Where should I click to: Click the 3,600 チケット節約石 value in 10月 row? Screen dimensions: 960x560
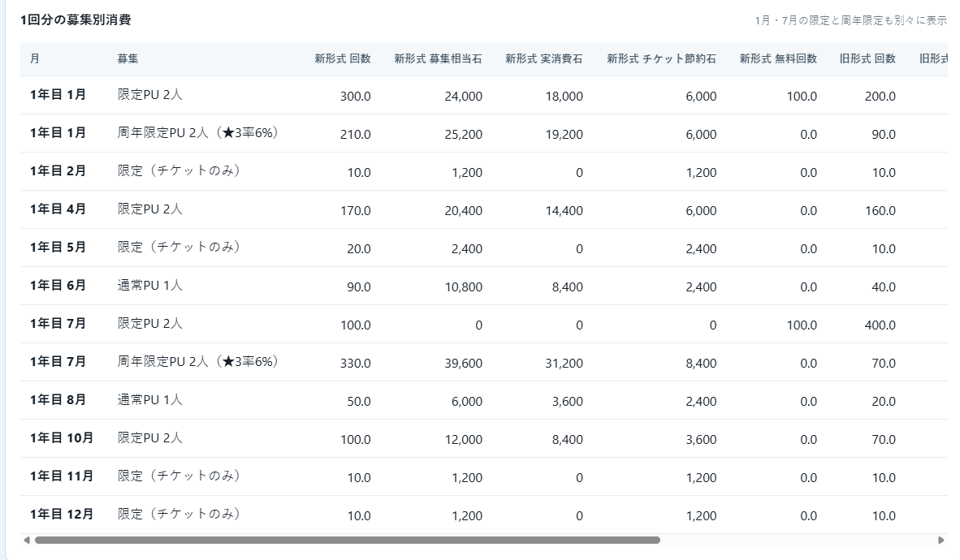[x=701, y=440]
